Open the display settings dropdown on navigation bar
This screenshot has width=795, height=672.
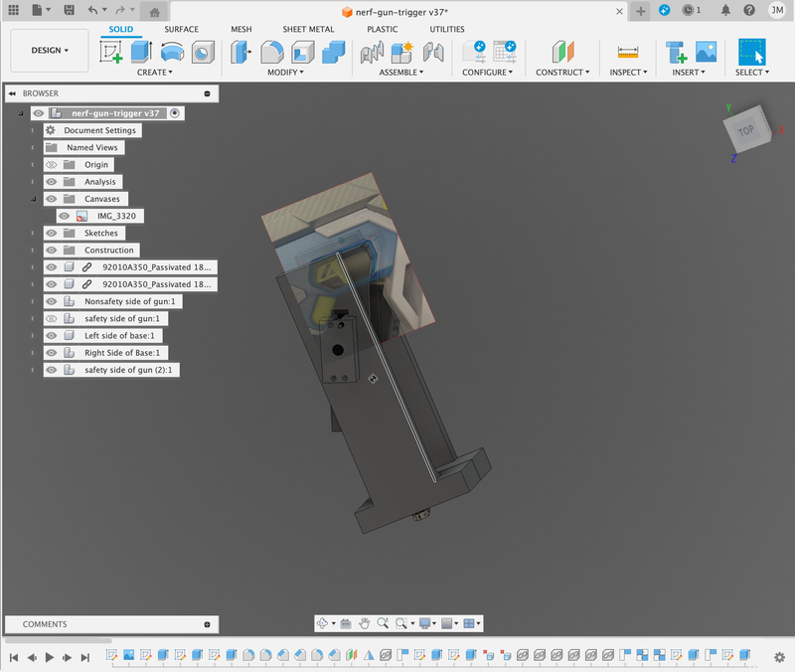coord(432,623)
